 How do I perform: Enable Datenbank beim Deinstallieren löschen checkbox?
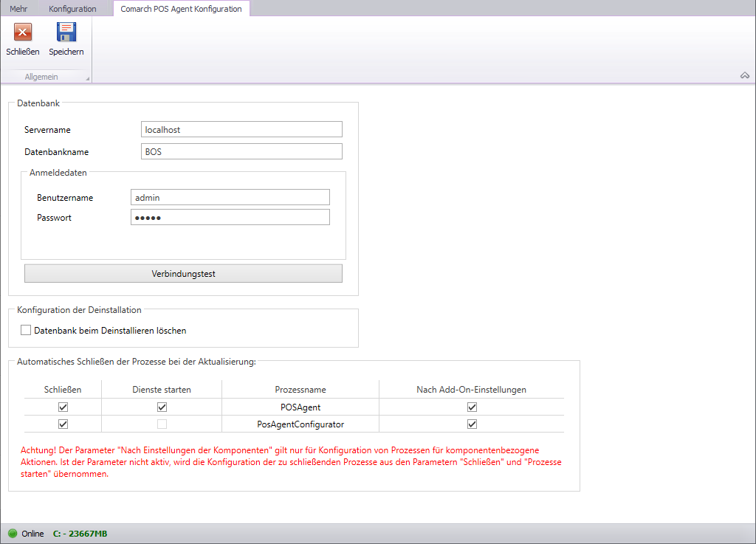[x=26, y=330]
